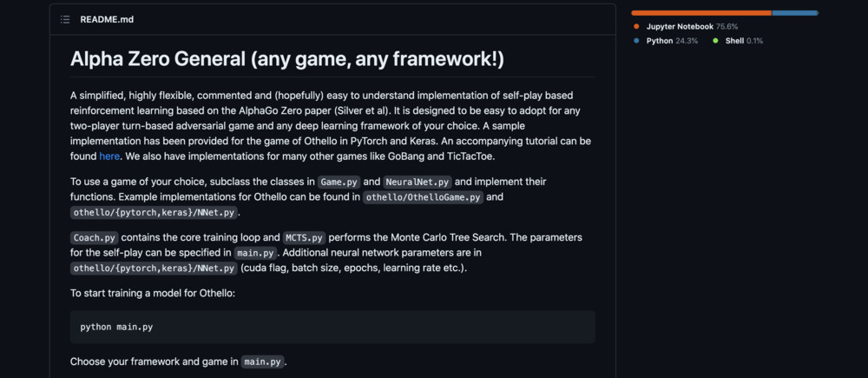868x378 pixels.
Task: Click the README.md file header label
Action: [x=107, y=19]
